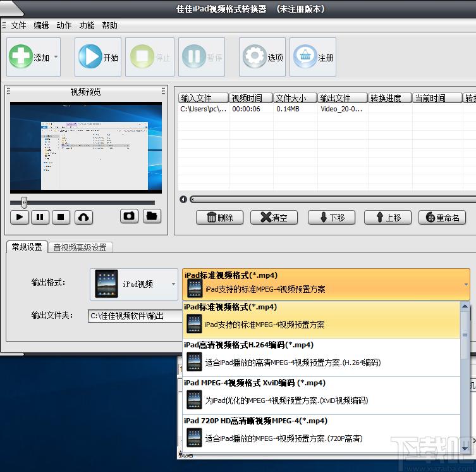Click the Stop (停止) toolbar button
The height and width of the screenshot is (472, 476).
(150, 57)
